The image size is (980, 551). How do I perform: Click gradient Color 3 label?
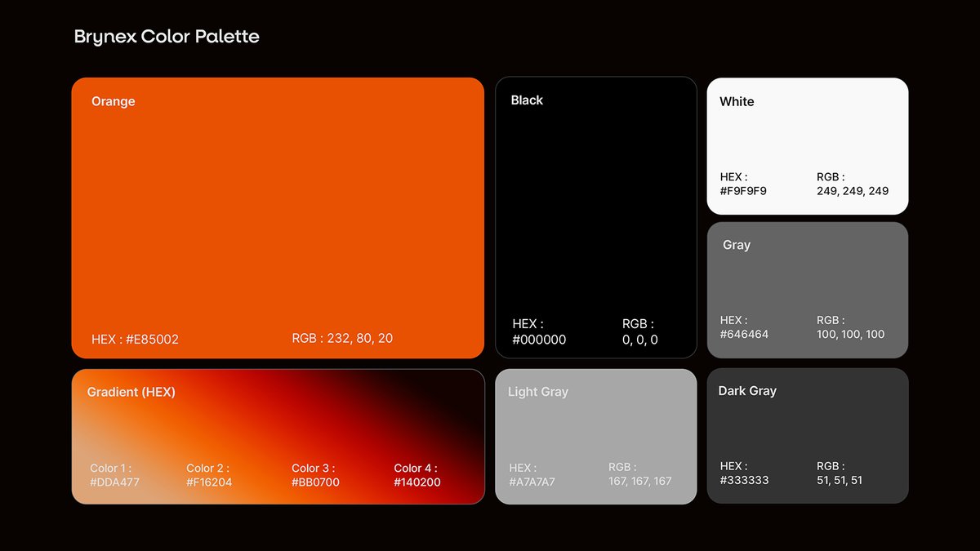[x=314, y=469]
